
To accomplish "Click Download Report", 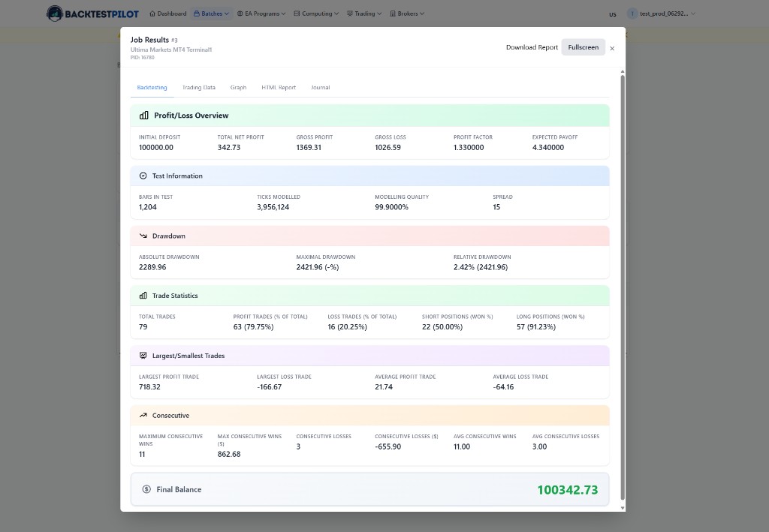I will (532, 47).
